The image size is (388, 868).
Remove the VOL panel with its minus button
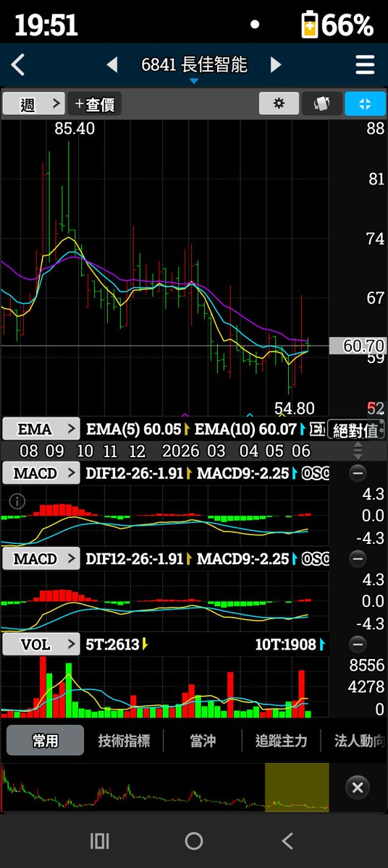click(358, 644)
